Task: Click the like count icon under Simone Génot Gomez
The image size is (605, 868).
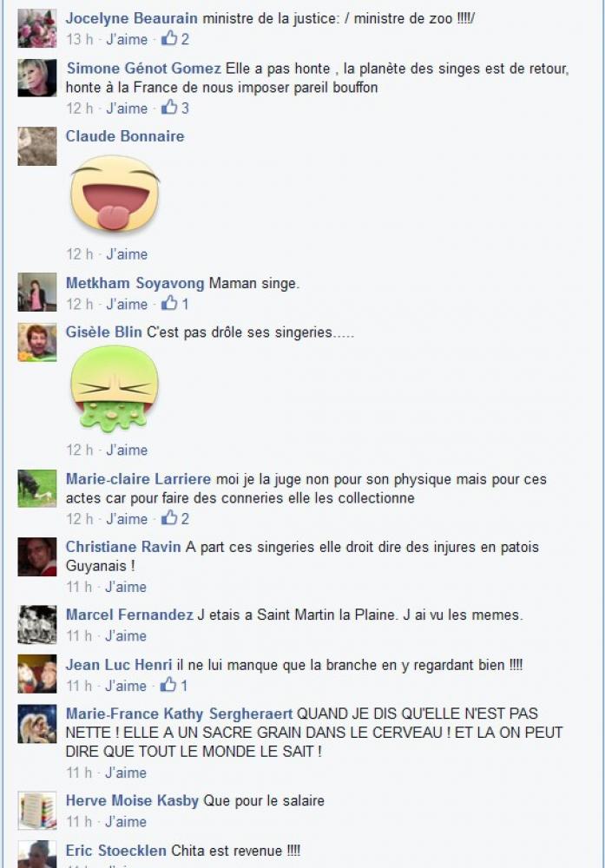Action: pyautogui.click(x=168, y=107)
